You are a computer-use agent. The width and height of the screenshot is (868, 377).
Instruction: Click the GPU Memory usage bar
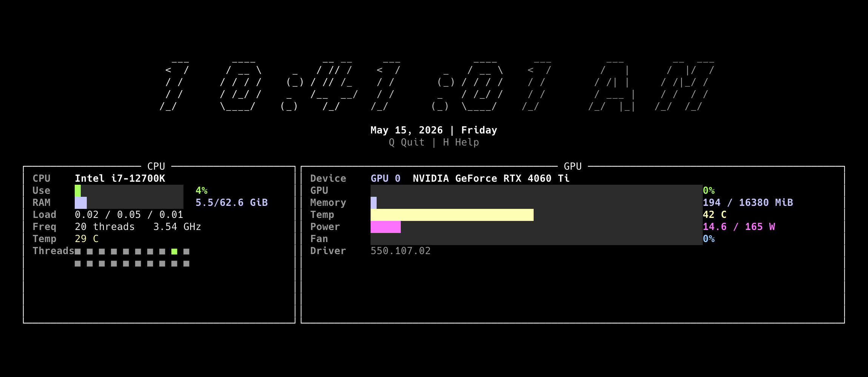click(537, 203)
